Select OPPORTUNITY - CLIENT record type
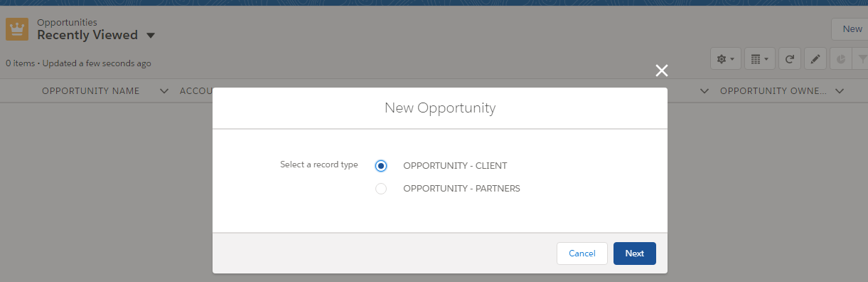Image resolution: width=868 pixels, height=282 pixels. 381,166
